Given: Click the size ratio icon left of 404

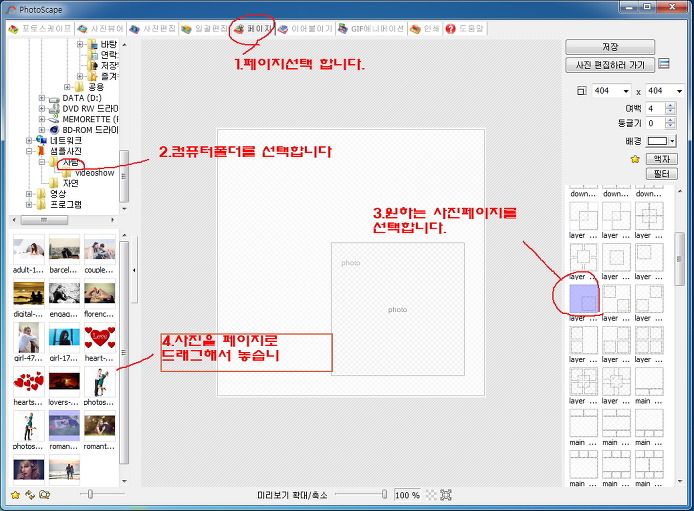Looking at the screenshot, I should 582,91.
